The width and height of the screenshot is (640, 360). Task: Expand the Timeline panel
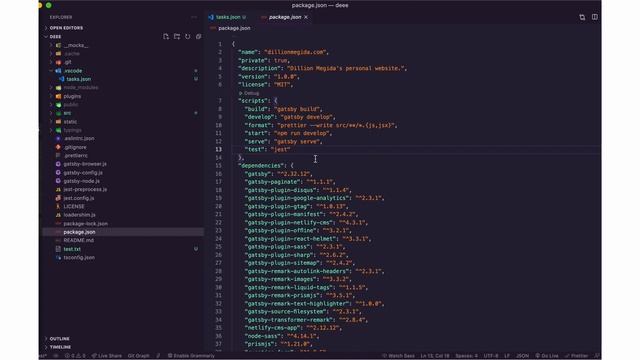point(60,347)
